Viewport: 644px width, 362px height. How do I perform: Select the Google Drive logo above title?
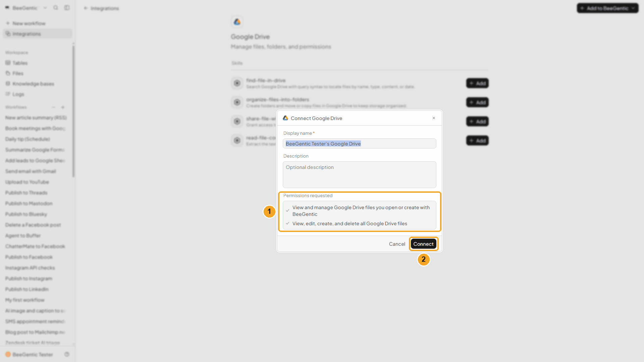tap(237, 22)
